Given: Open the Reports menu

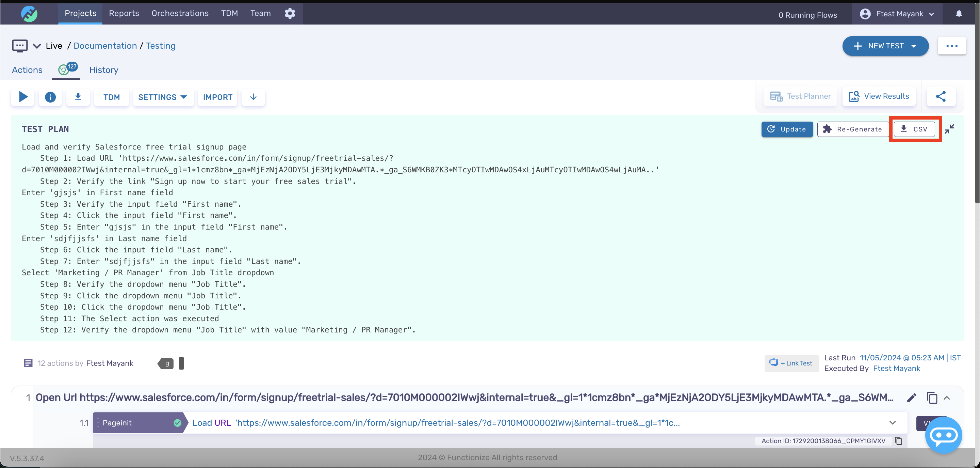Looking at the screenshot, I should tap(124, 13).
